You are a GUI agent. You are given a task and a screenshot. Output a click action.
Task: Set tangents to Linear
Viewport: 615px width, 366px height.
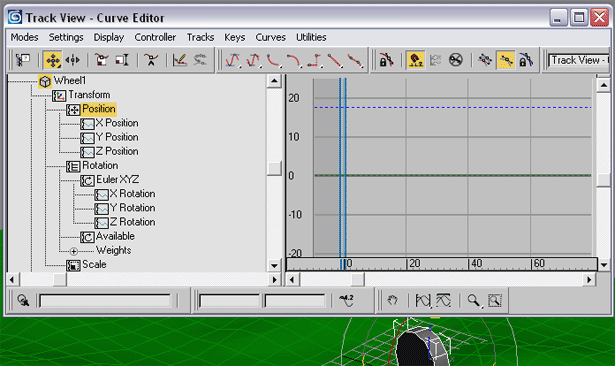click(334, 60)
